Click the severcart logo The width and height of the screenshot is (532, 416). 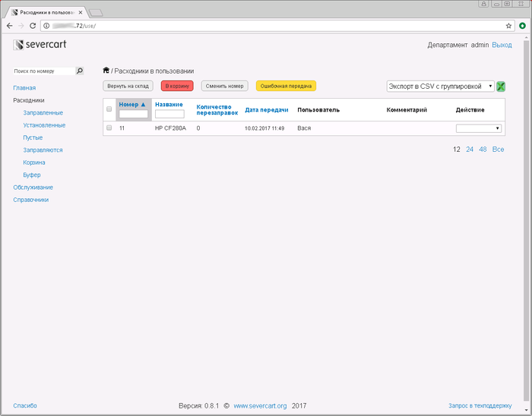[40, 44]
